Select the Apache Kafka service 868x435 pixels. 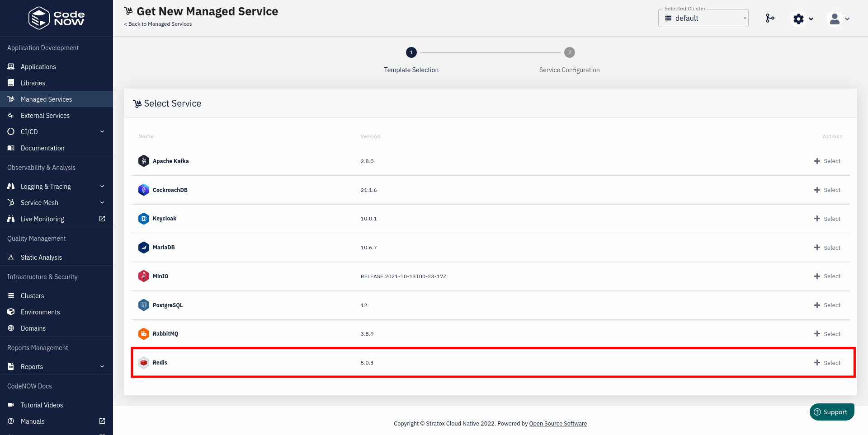827,161
